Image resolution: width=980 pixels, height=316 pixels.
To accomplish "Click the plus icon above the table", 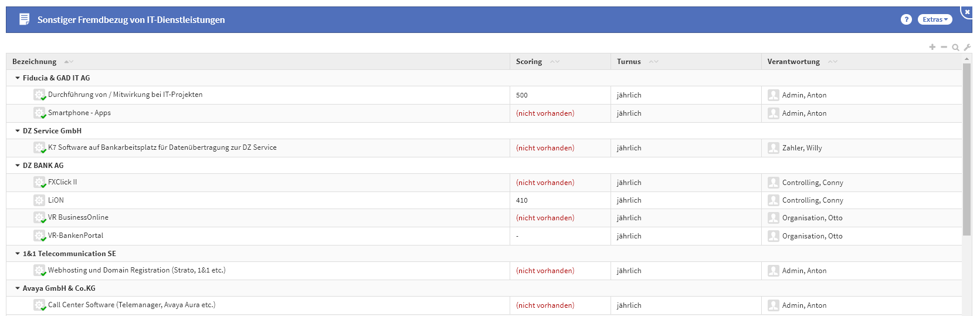I will (x=932, y=47).
